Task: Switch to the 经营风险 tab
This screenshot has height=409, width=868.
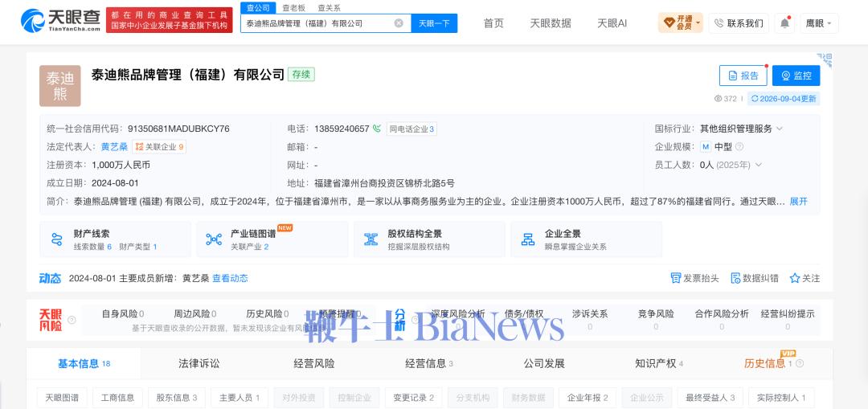Action: coord(314,364)
